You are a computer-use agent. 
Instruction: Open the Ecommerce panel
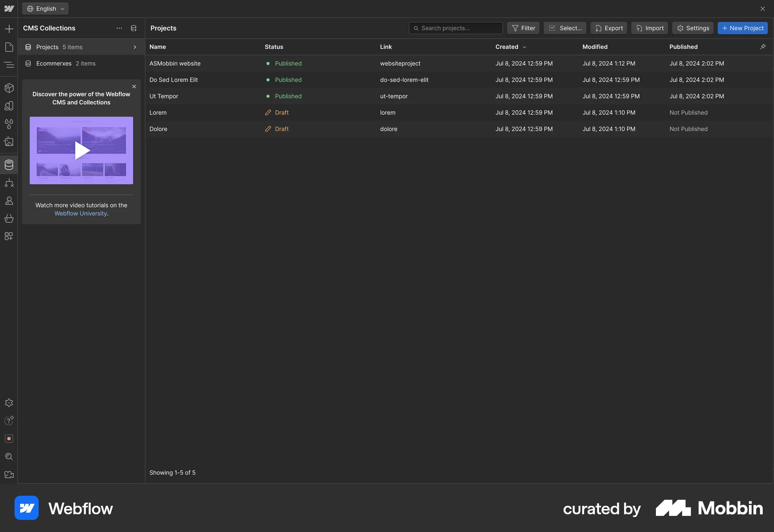(9, 219)
